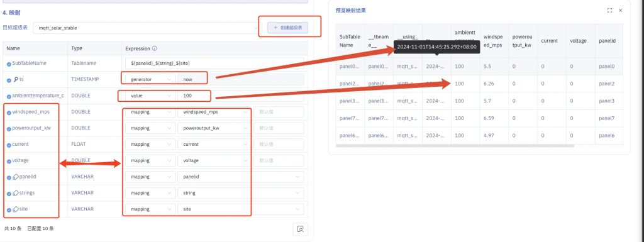
Task: Click the blue check icon for ambienttemperature_c
Action: (9, 96)
